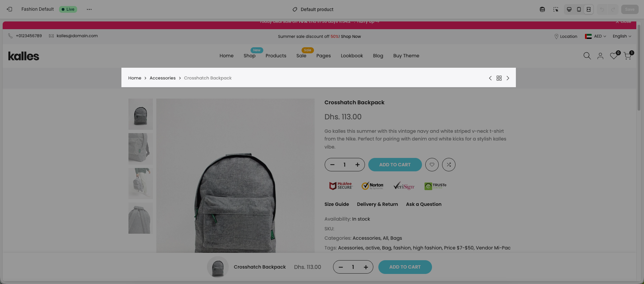Select the first backpack thumbnail

pyautogui.click(x=141, y=114)
